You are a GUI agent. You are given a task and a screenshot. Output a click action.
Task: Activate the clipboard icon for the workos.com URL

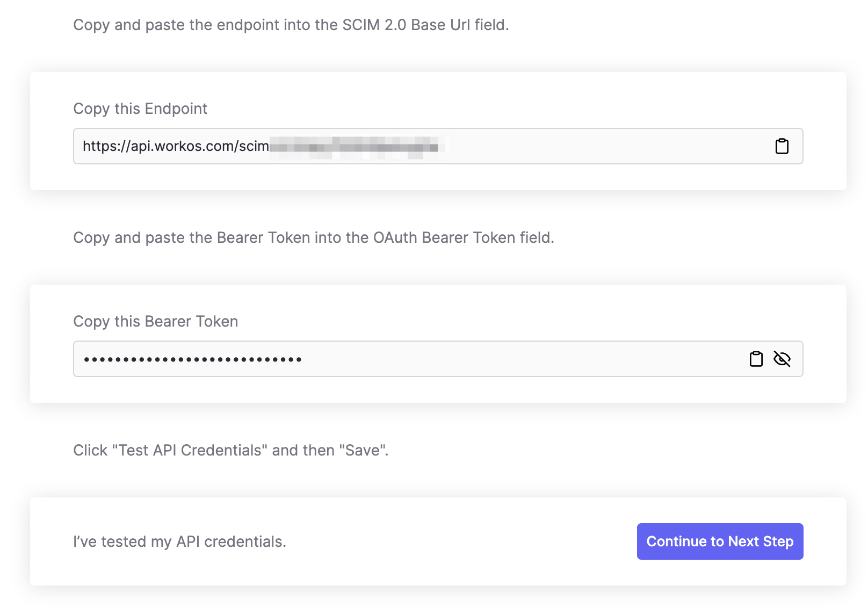click(782, 146)
